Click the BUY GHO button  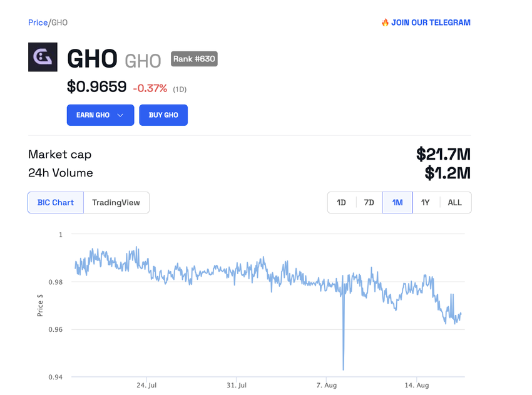pos(163,115)
